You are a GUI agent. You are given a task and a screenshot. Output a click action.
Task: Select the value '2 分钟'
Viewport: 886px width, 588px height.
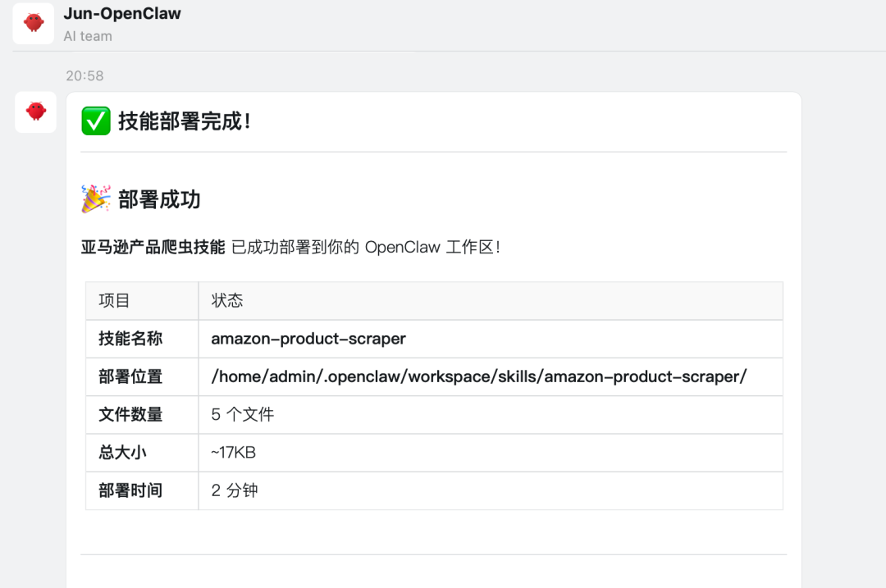click(x=235, y=490)
